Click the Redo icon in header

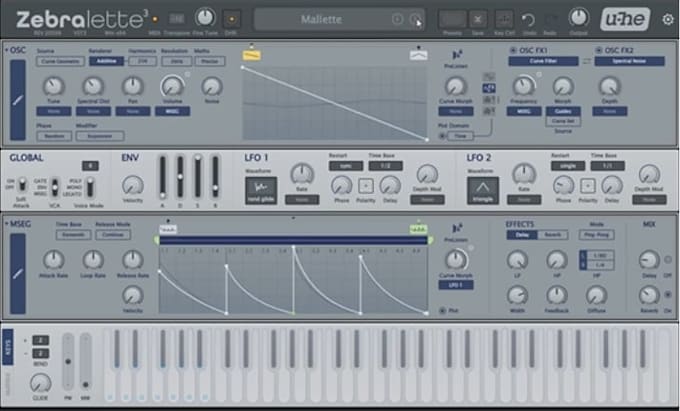pyautogui.click(x=550, y=20)
